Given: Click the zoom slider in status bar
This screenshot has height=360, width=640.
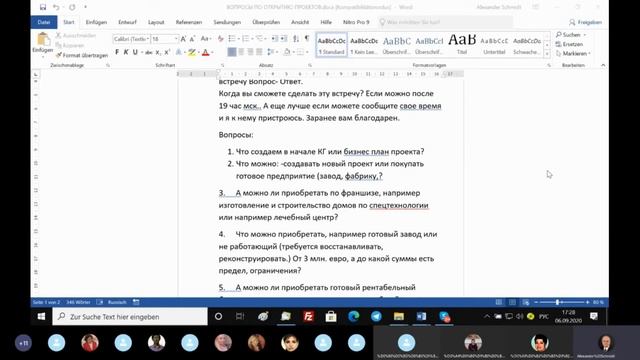Looking at the screenshot, I should 562,302.
